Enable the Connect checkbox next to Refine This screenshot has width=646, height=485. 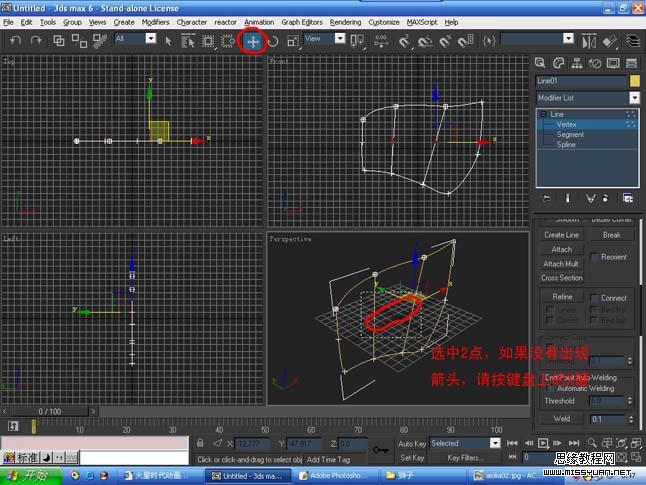coord(595,298)
